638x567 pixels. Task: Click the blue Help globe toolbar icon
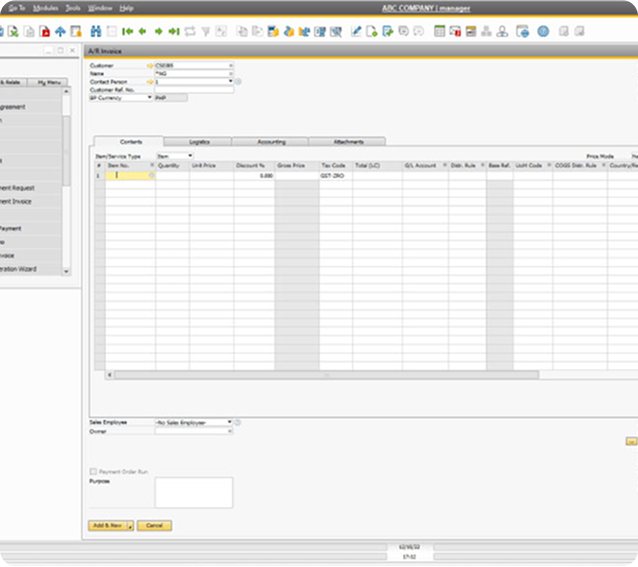[543, 31]
